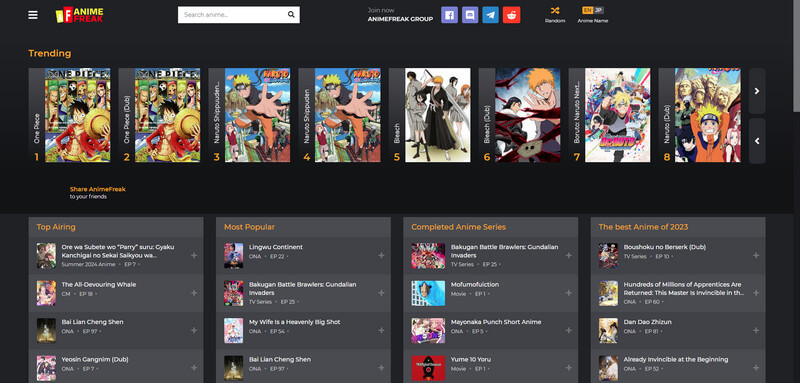Image resolution: width=800 pixels, height=383 pixels.
Task: Open the Telegram group icon
Action: coord(491,15)
